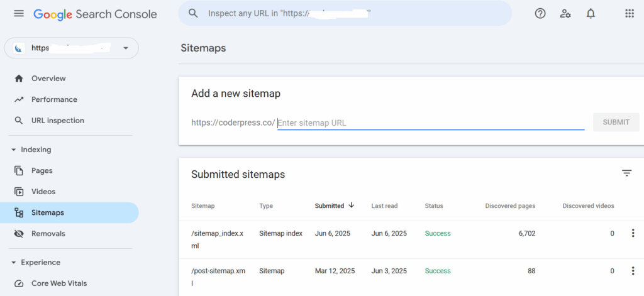The image size is (644, 296).
Task: Sort by Discovered pages column header
Action: pyautogui.click(x=510, y=206)
